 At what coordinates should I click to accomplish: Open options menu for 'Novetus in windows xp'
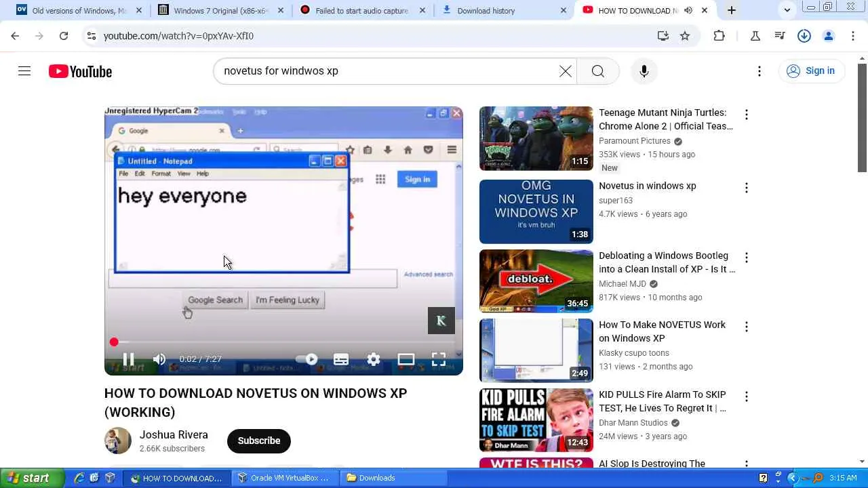747,188
